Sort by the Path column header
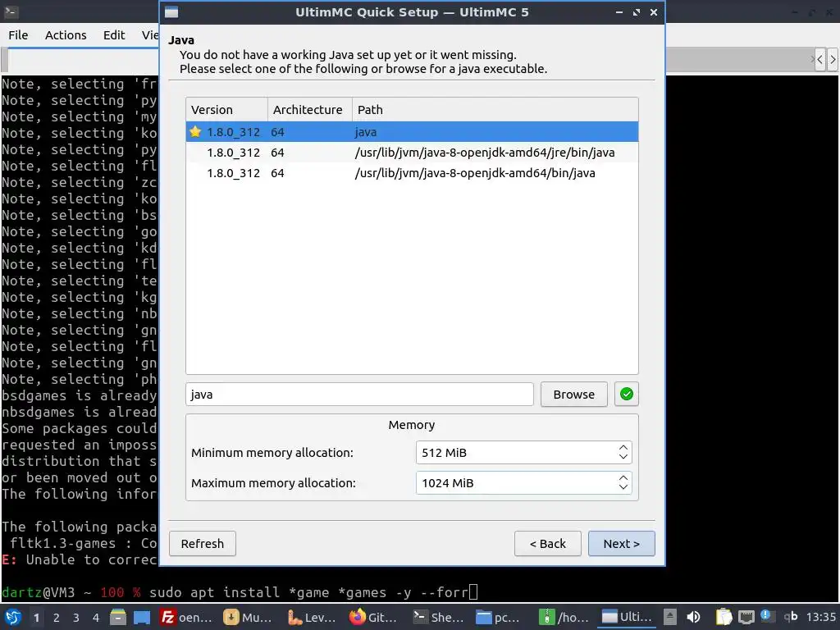The width and height of the screenshot is (840, 630). pos(495,110)
